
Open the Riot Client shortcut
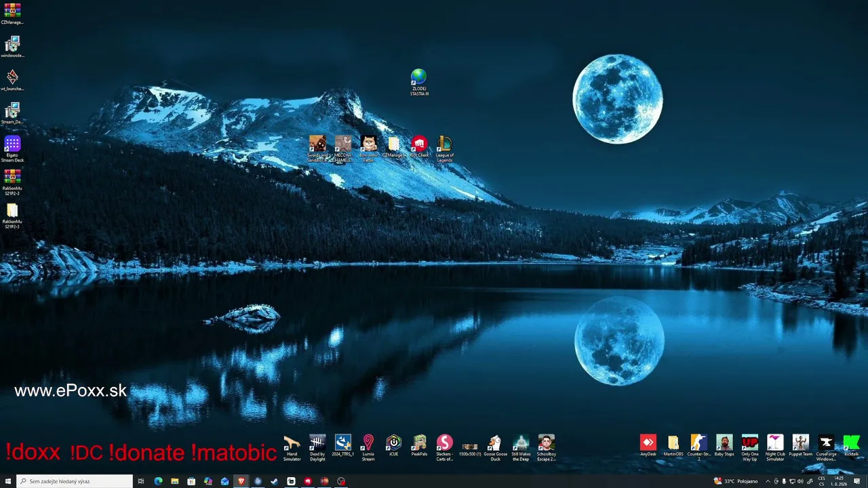[x=419, y=147]
